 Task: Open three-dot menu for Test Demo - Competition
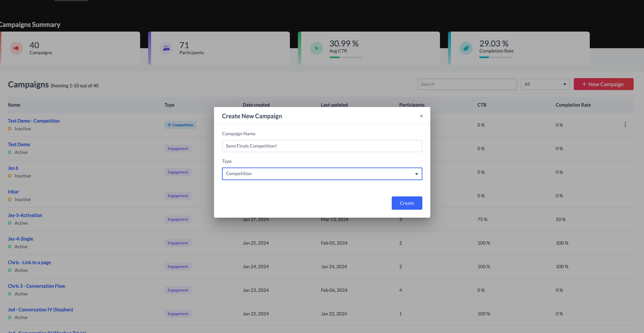[x=625, y=125]
